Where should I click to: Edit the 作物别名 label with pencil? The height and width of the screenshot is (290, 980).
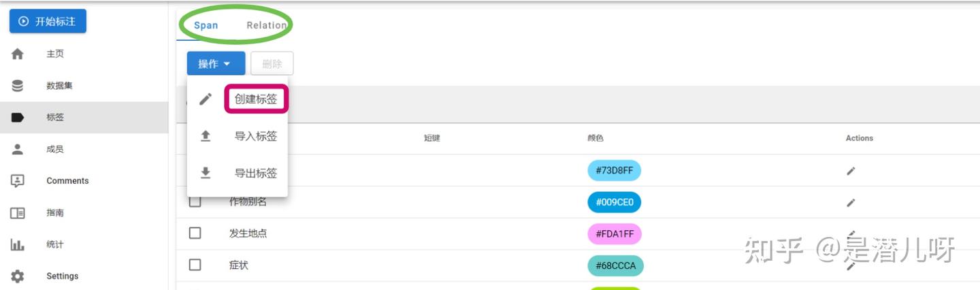coord(850,202)
